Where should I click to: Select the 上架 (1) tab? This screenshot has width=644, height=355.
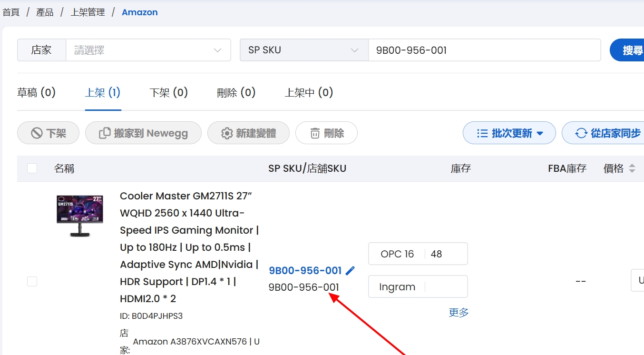click(103, 92)
